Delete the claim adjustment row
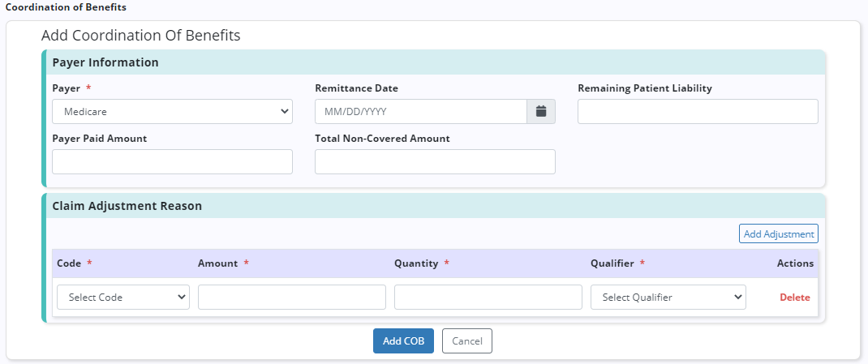Image resolution: width=868 pixels, height=364 pixels. (794, 298)
